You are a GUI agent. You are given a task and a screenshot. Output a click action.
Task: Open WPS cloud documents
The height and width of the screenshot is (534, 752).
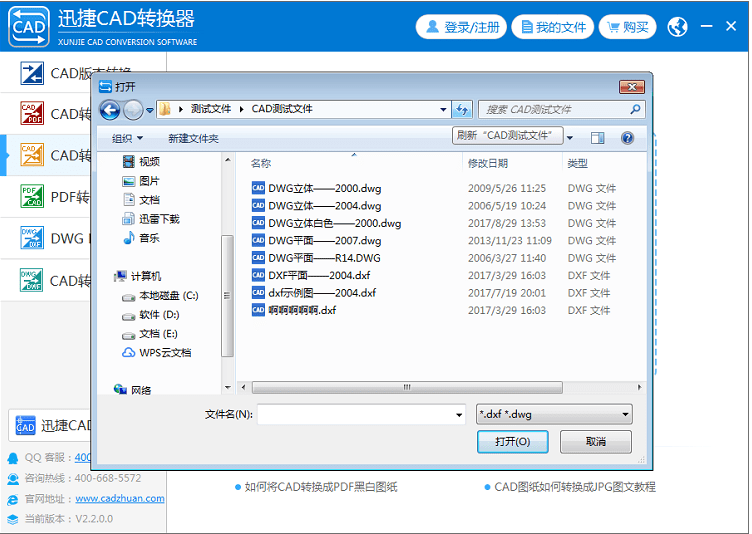(157, 353)
